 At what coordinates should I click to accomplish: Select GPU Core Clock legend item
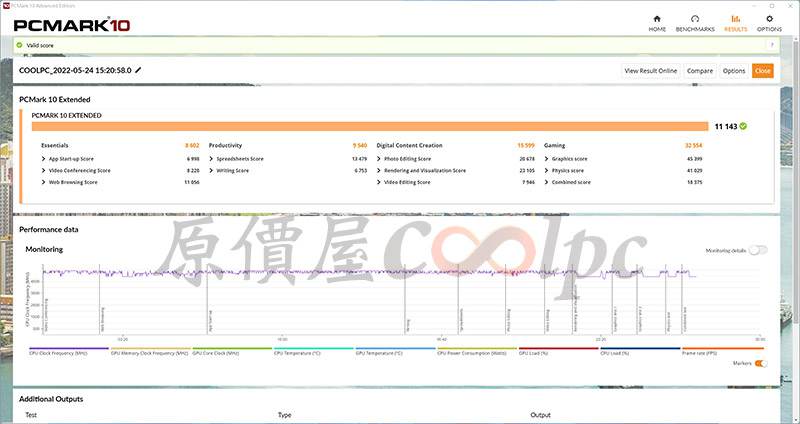(232, 352)
